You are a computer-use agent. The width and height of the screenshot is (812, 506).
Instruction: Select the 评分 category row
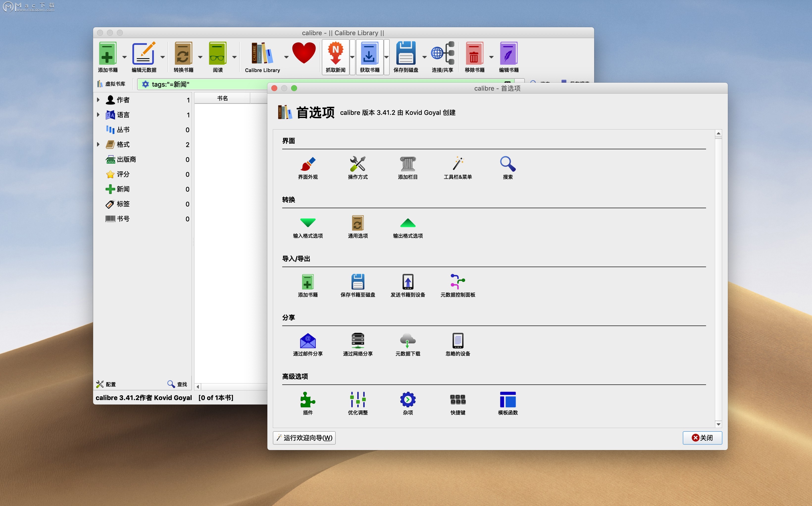pyautogui.click(x=143, y=174)
